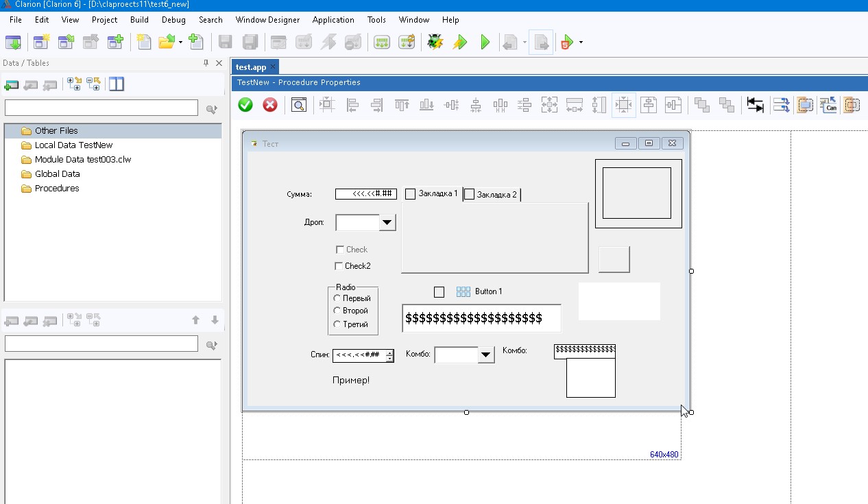Click the Сумма entry field
Viewport: 868px width, 504px height.
tap(365, 194)
